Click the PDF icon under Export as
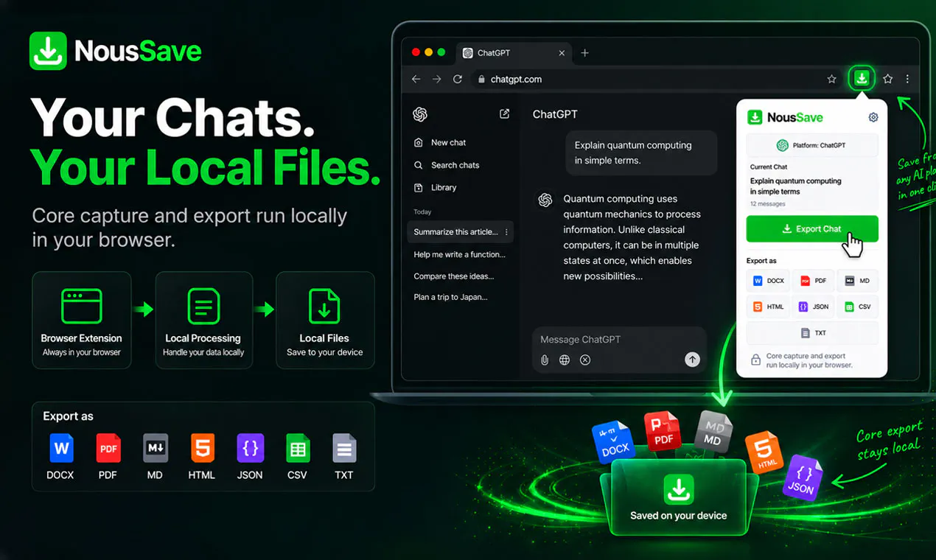The height and width of the screenshot is (560, 936). tap(108, 448)
